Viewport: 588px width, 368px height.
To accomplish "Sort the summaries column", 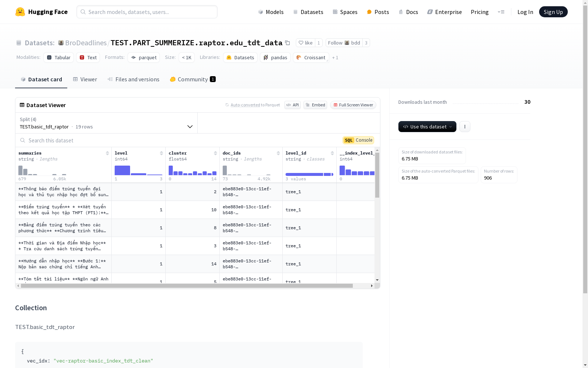I will tap(107, 153).
